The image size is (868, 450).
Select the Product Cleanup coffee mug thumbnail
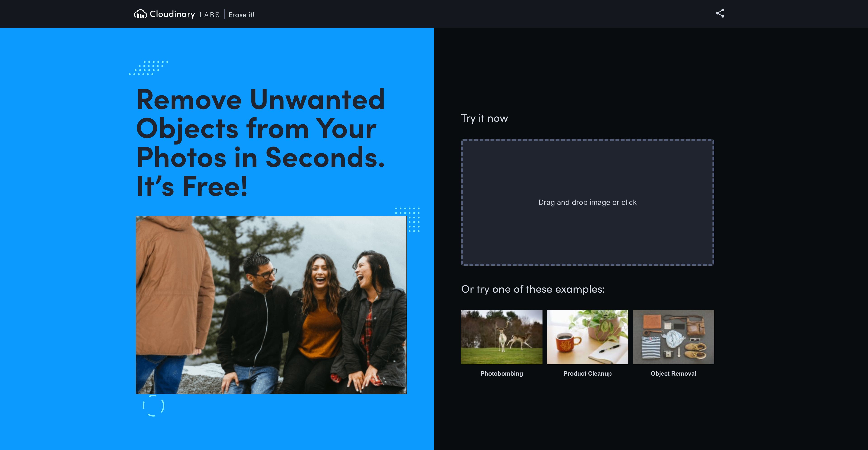[587, 337]
